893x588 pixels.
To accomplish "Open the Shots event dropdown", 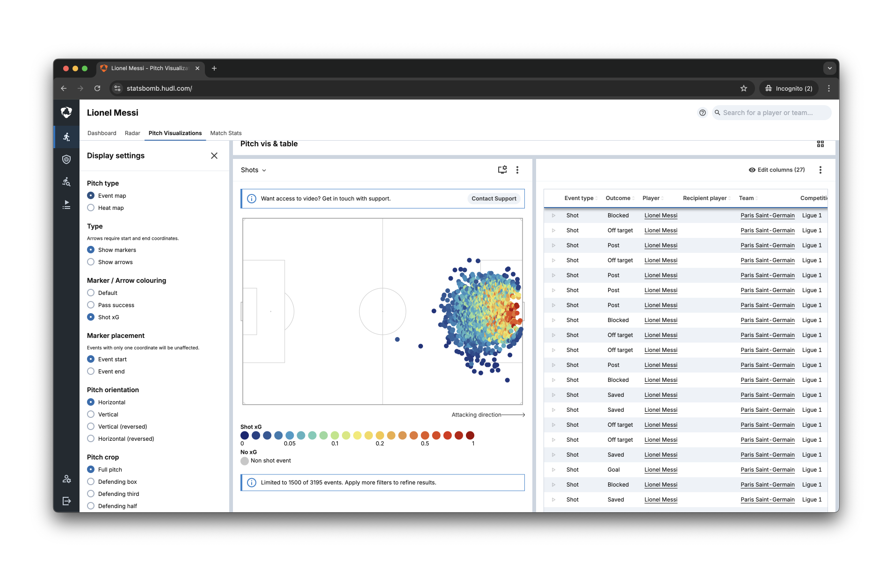I will point(254,170).
